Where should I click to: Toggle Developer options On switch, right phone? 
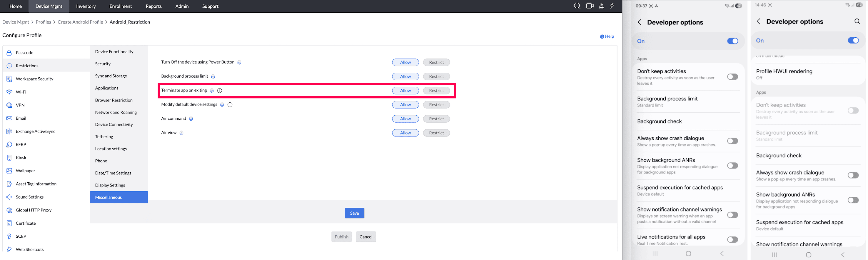(853, 41)
